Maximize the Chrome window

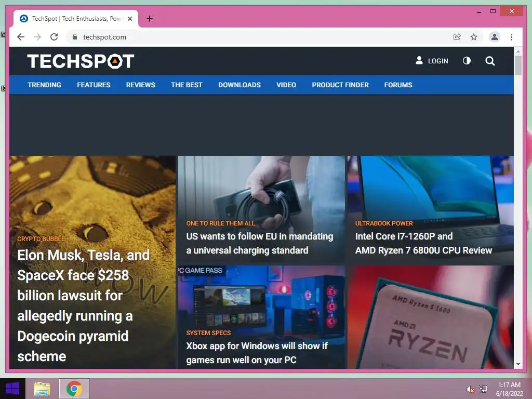click(493, 11)
